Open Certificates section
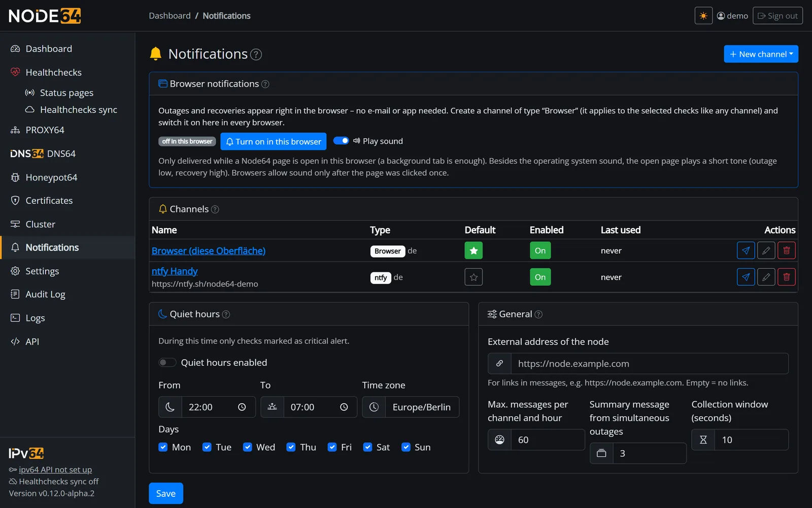This screenshot has width=812, height=508. click(x=67, y=201)
